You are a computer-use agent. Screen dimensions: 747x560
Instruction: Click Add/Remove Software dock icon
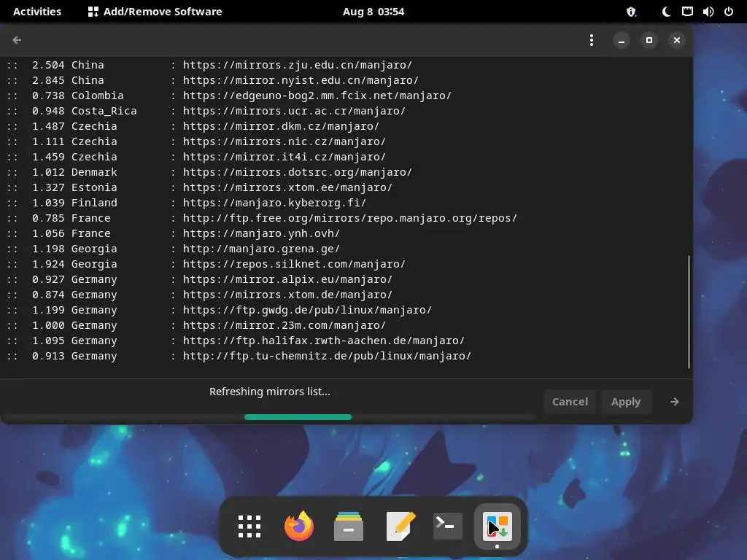click(x=498, y=526)
